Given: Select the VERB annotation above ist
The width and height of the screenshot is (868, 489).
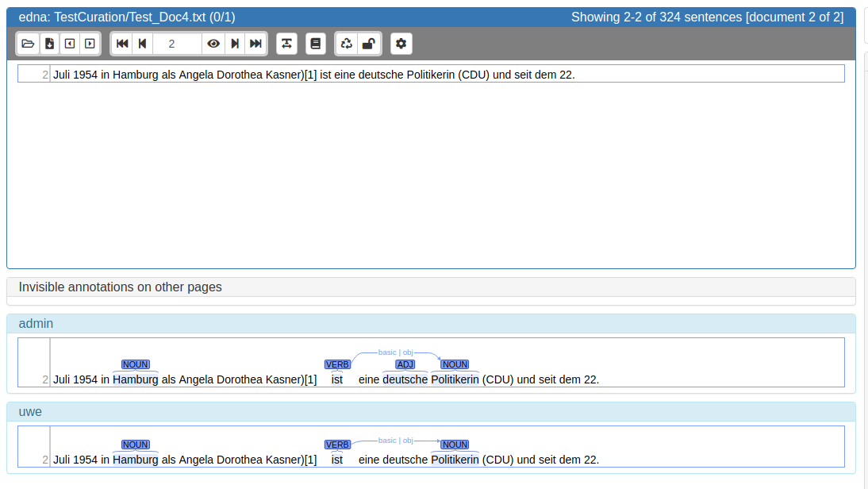Looking at the screenshot, I should (337, 364).
